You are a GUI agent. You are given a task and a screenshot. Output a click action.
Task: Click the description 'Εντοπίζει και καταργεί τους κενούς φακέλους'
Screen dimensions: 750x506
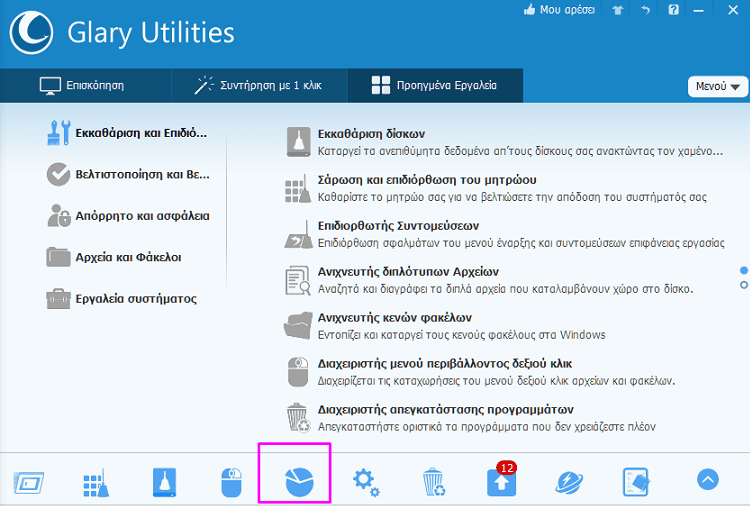coord(462,335)
